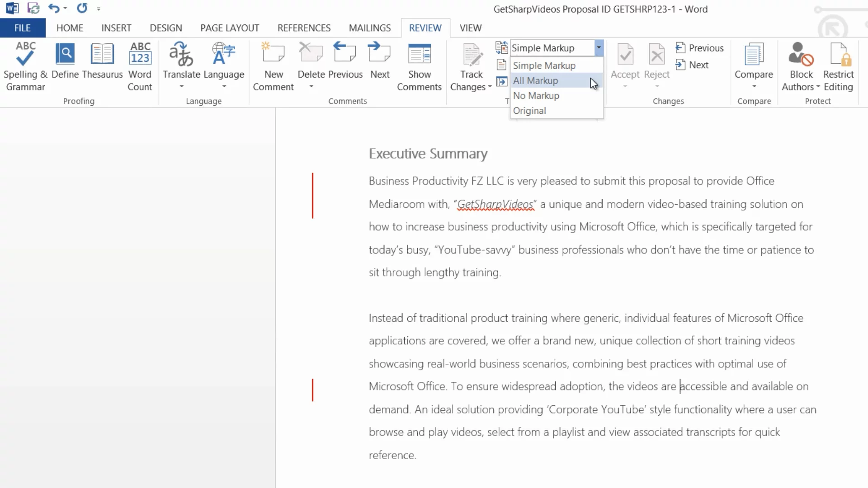Switch to the PAGE LAYOUT tab
The height and width of the screenshot is (488, 868).
click(229, 28)
